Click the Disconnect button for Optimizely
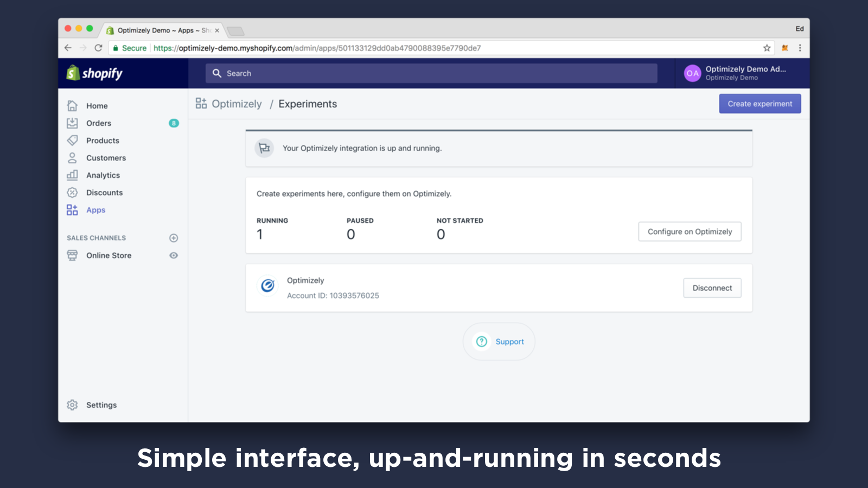The height and width of the screenshot is (488, 868). pos(712,287)
